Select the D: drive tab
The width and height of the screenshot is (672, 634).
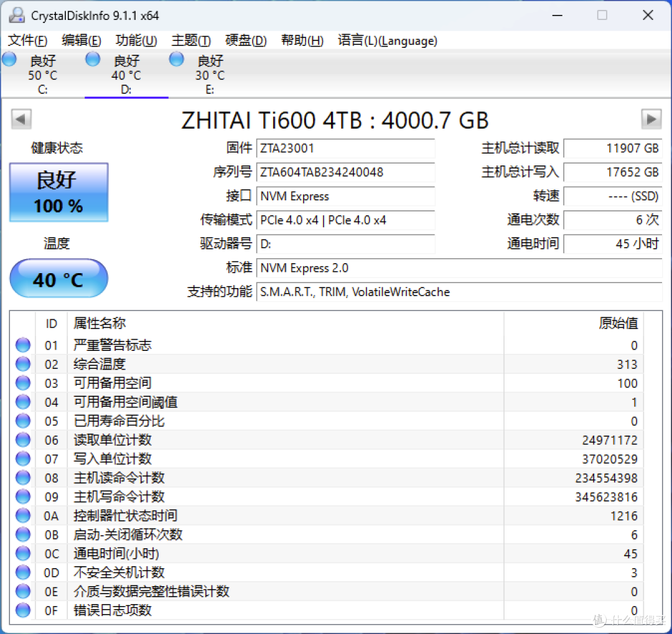pyautogui.click(x=126, y=73)
